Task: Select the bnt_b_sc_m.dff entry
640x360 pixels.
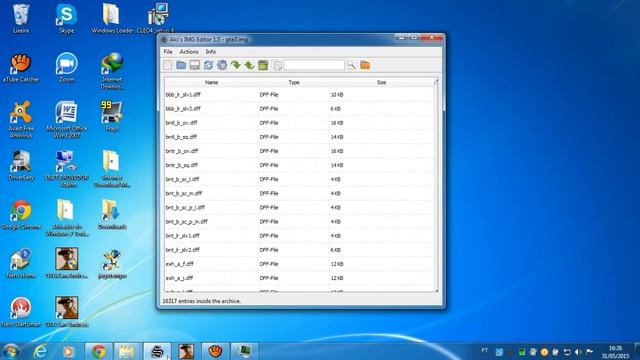Action: point(299,193)
